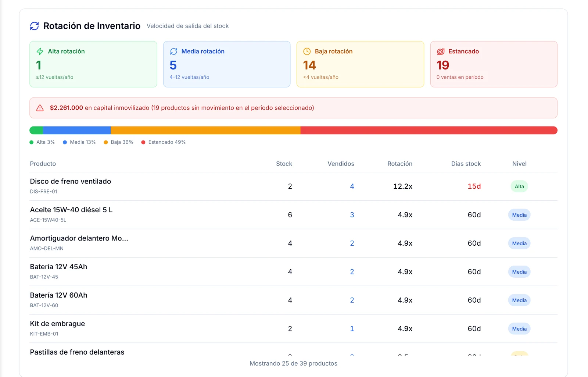This screenshot has width=588, height=377.
Task: Click the SKU code DIS-FRE-01
Action: click(43, 192)
